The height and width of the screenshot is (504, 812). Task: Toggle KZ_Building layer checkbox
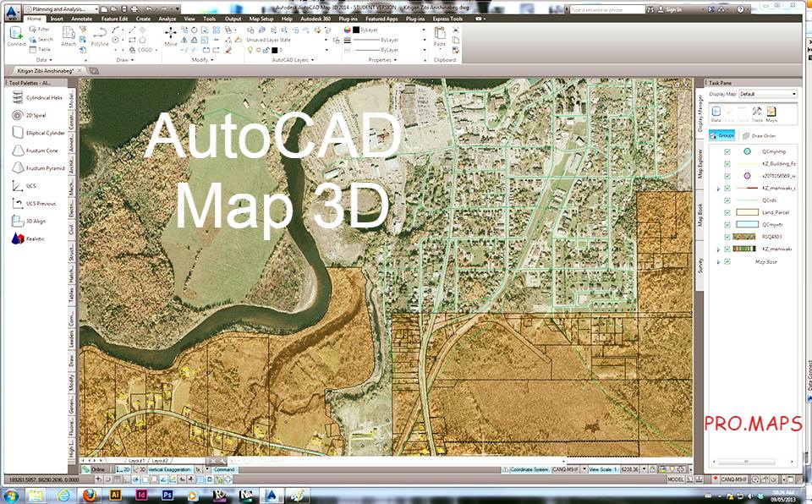(727, 164)
